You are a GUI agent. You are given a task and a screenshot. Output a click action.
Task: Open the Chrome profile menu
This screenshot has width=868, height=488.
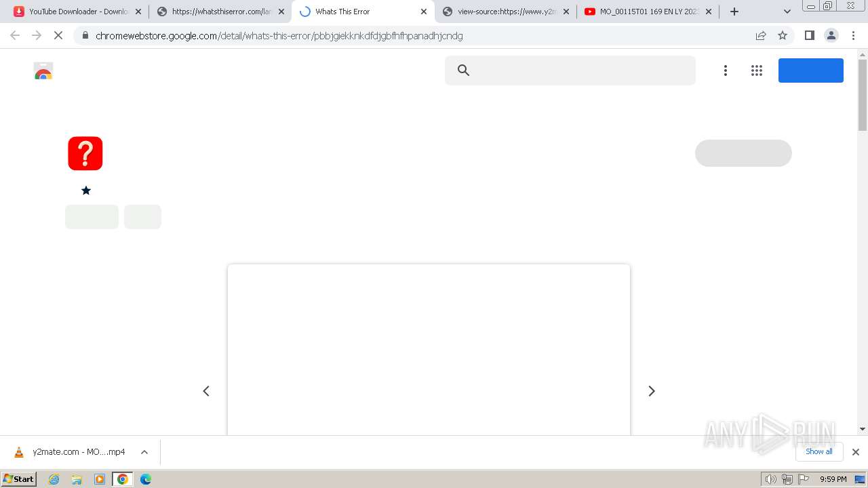point(831,35)
